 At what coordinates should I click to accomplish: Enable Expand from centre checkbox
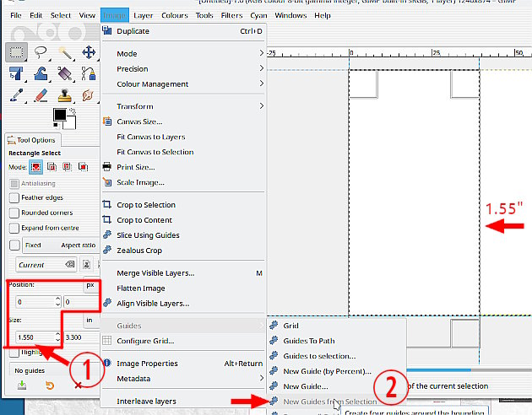click(x=14, y=228)
